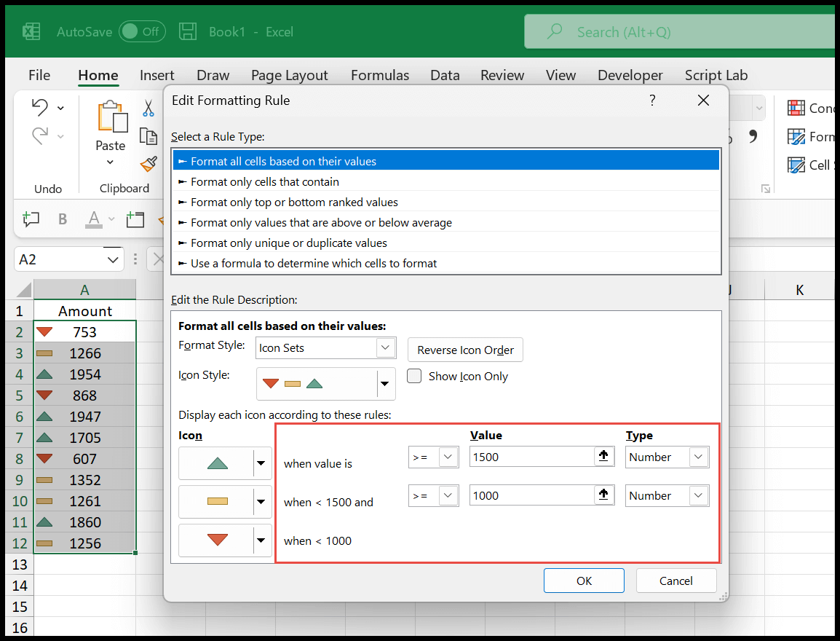Expand the Paste options arrow
Screen dimensions: 840x641
coord(110,162)
